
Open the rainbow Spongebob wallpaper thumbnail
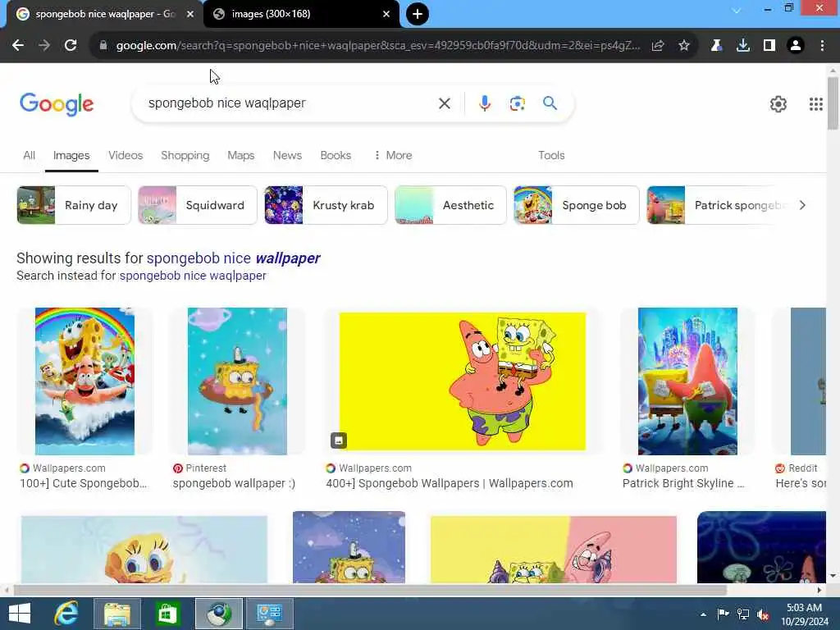[x=84, y=381]
